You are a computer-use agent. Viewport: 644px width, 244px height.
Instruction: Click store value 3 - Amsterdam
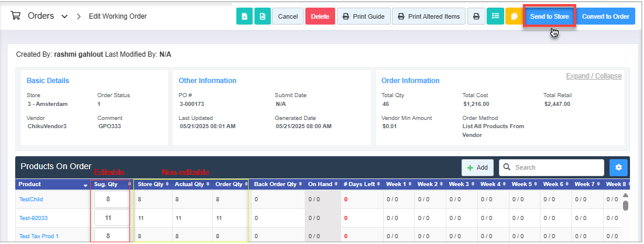47,104
